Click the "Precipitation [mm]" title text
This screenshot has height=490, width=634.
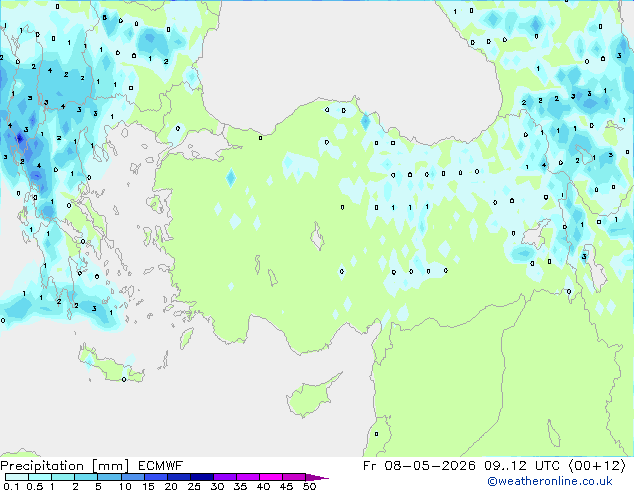pyautogui.click(x=65, y=466)
